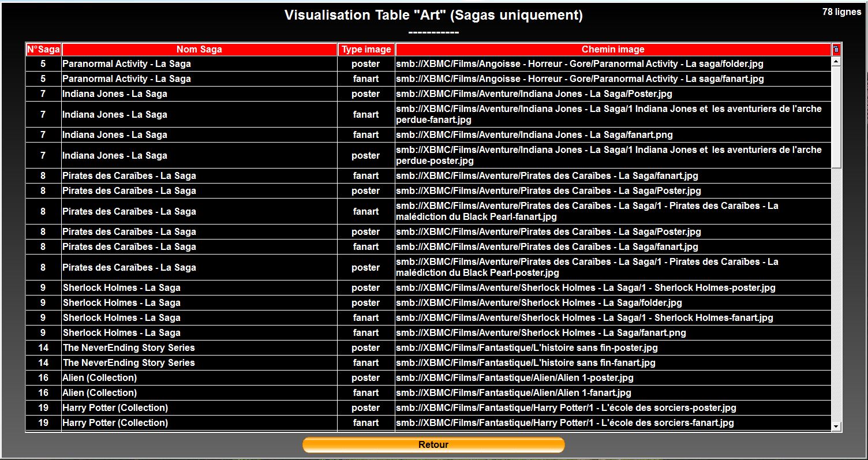Click the Retour button

(433, 445)
